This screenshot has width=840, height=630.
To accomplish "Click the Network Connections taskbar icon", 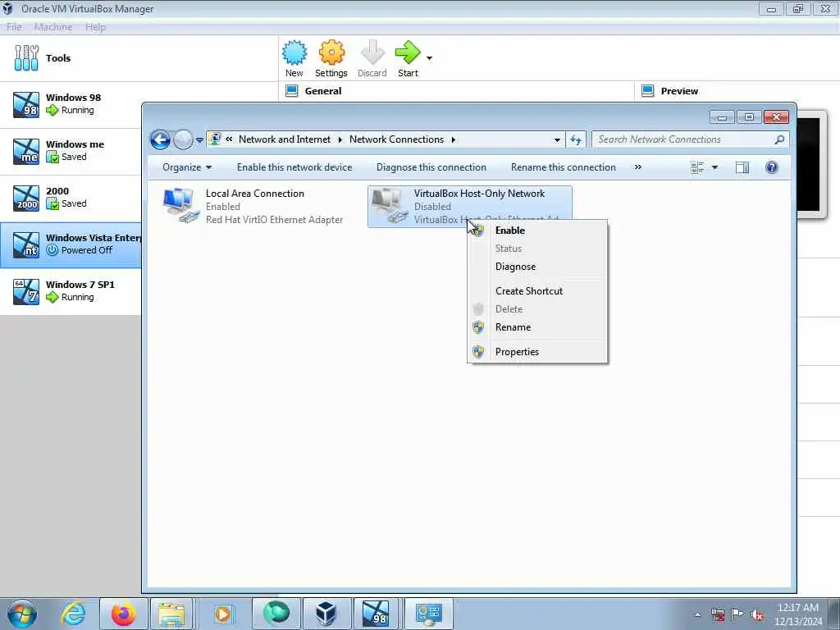I will [x=428, y=614].
